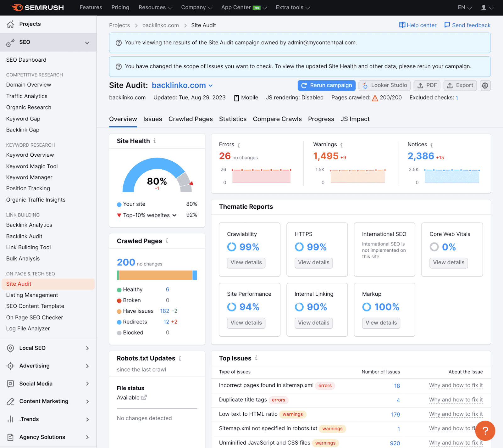
Task: Open the App Center dropdown menu
Action: [x=244, y=8]
